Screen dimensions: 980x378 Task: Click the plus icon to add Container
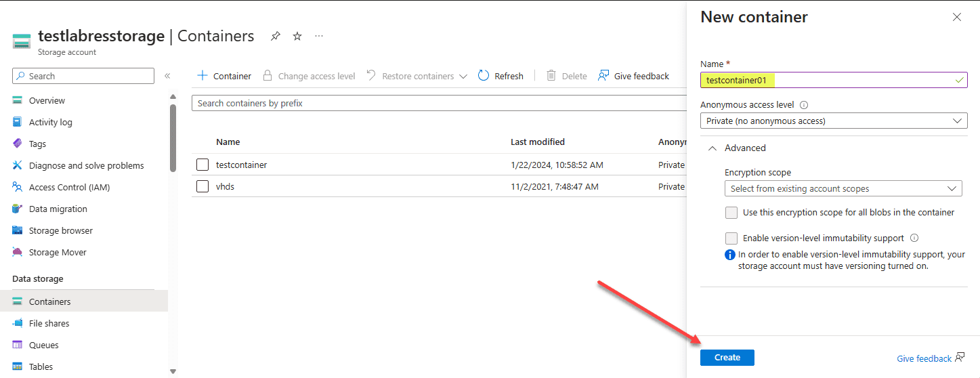(203, 76)
